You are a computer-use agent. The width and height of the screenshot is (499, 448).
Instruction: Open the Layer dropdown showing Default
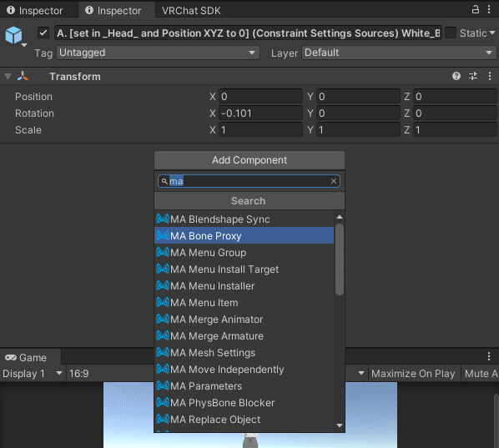pyautogui.click(x=399, y=53)
